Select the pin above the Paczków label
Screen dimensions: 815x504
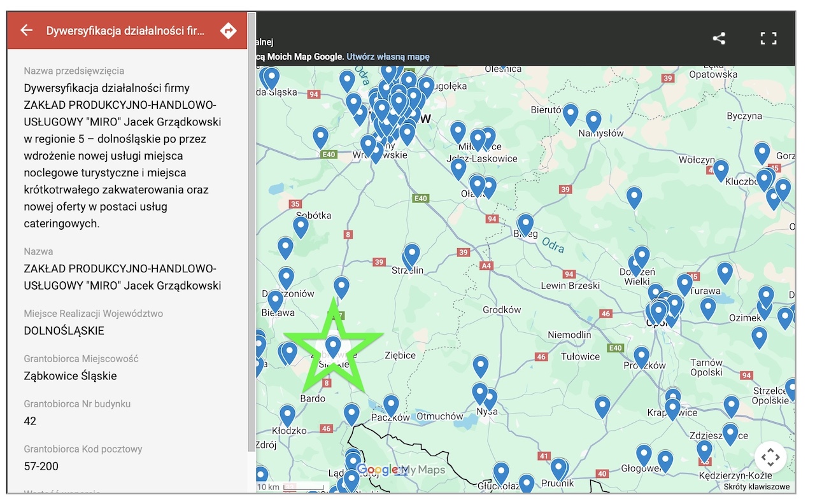coord(391,406)
